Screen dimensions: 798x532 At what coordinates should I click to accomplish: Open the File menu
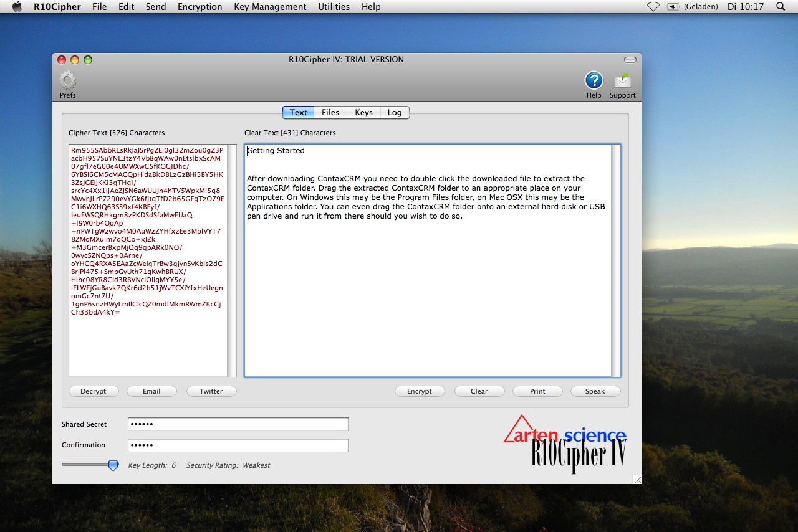click(100, 7)
